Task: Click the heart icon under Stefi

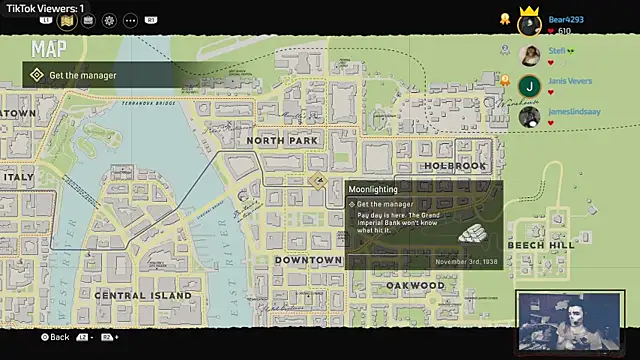Action: [x=551, y=63]
